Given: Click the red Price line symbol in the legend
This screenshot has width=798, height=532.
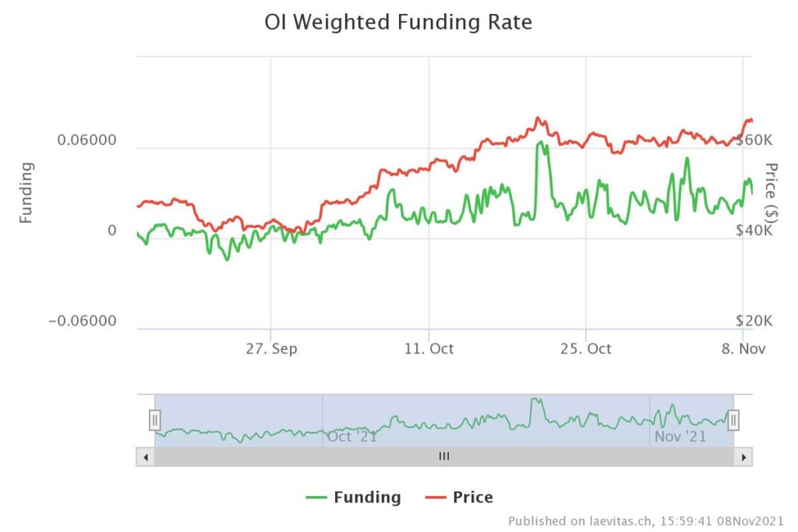Looking at the screenshot, I should pos(436,497).
